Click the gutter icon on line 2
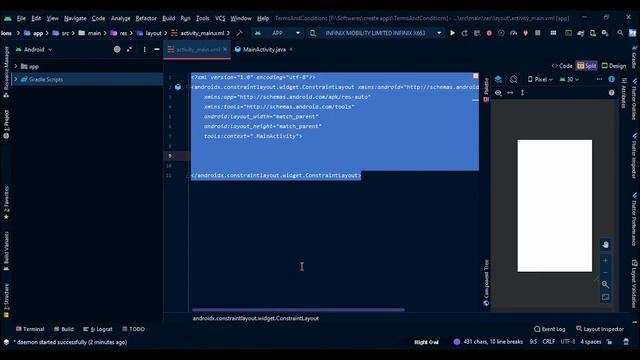The image size is (640, 360). coord(178,87)
